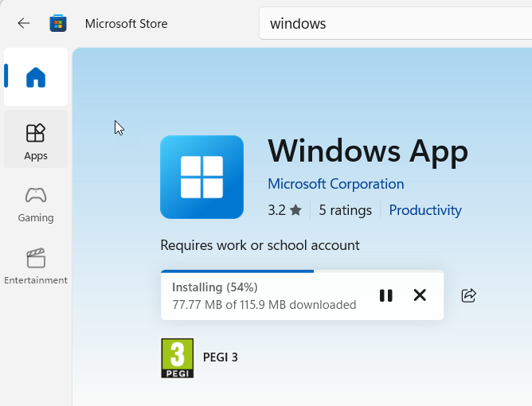Image resolution: width=532 pixels, height=406 pixels.
Task: Open the Gaming section in sidebar
Action: pyautogui.click(x=36, y=205)
